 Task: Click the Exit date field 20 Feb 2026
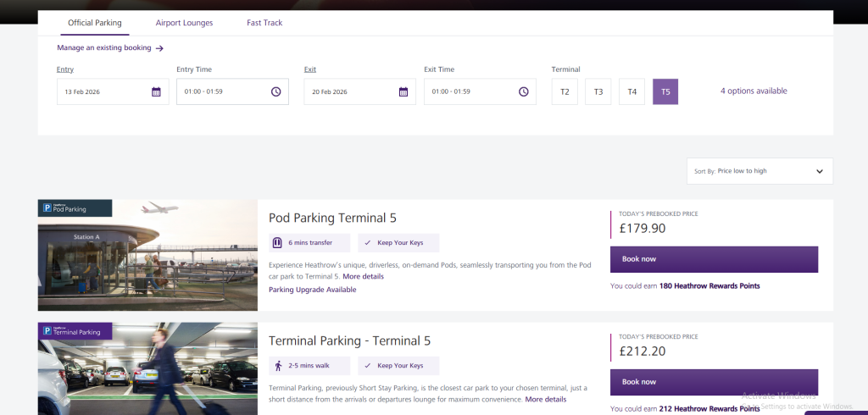coord(359,91)
